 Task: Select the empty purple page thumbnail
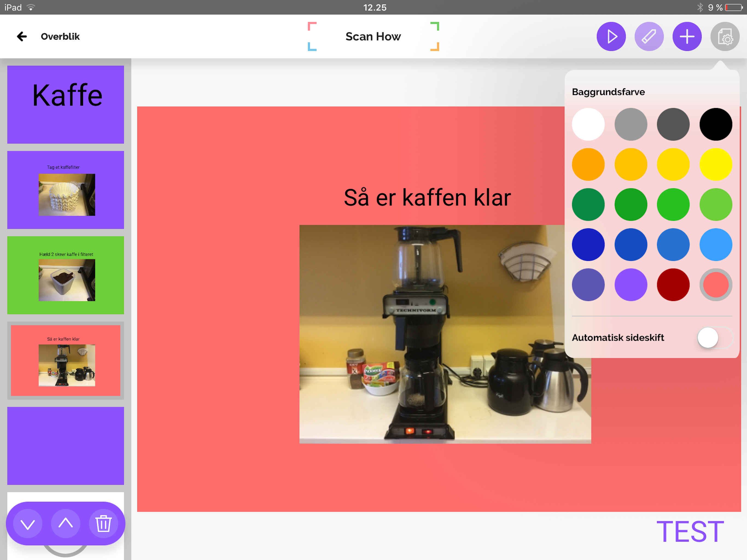point(66,445)
